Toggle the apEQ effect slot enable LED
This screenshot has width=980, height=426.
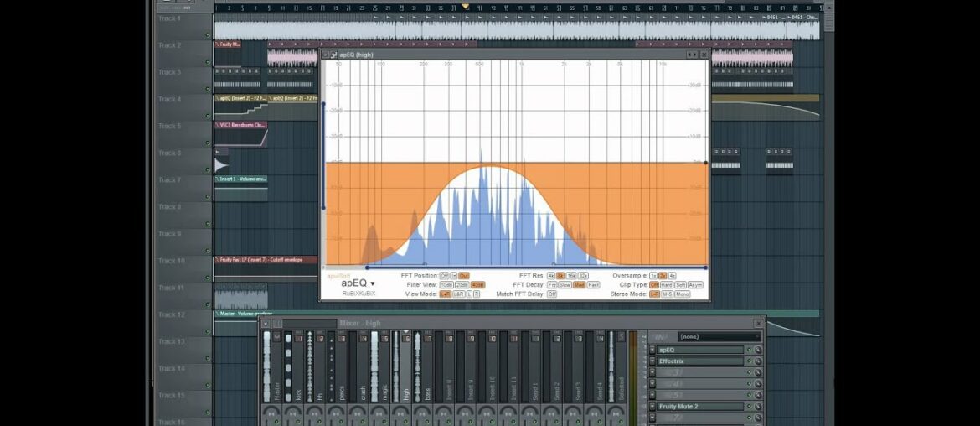point(749,350)
